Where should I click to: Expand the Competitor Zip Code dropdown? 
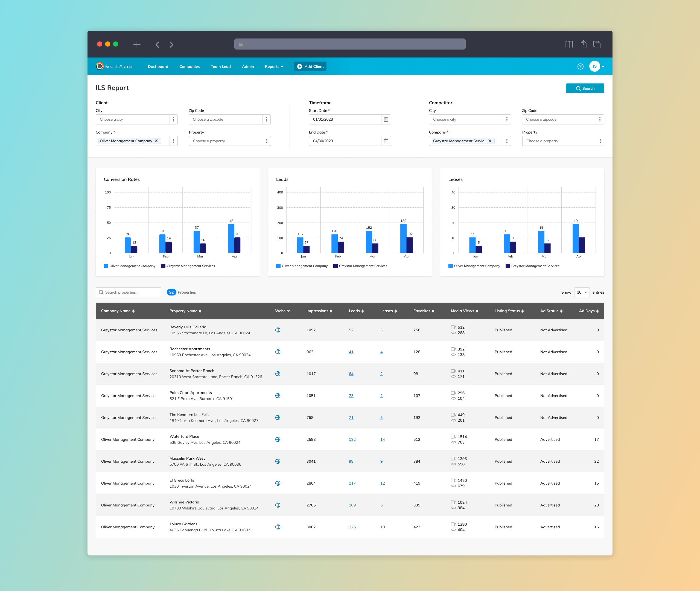coord(600,119)
